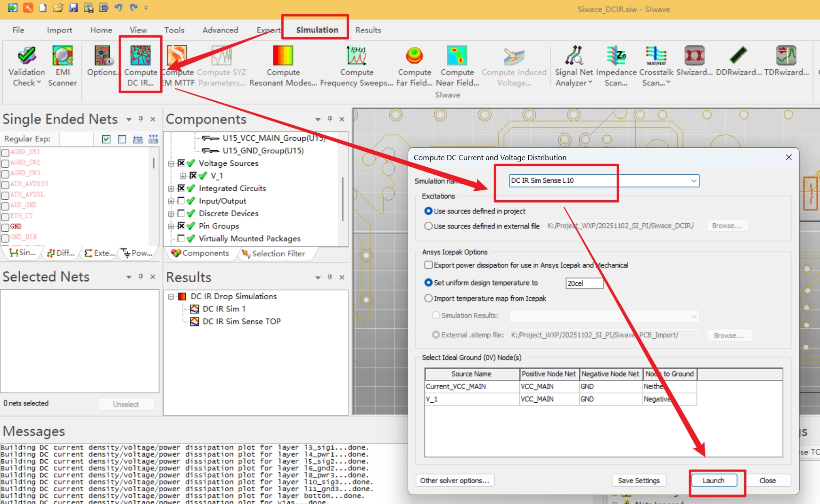Image resolution: width=820 pixels, height=504 pixels.
Task: Open the Validation Check tool
Action: (27, 66)
